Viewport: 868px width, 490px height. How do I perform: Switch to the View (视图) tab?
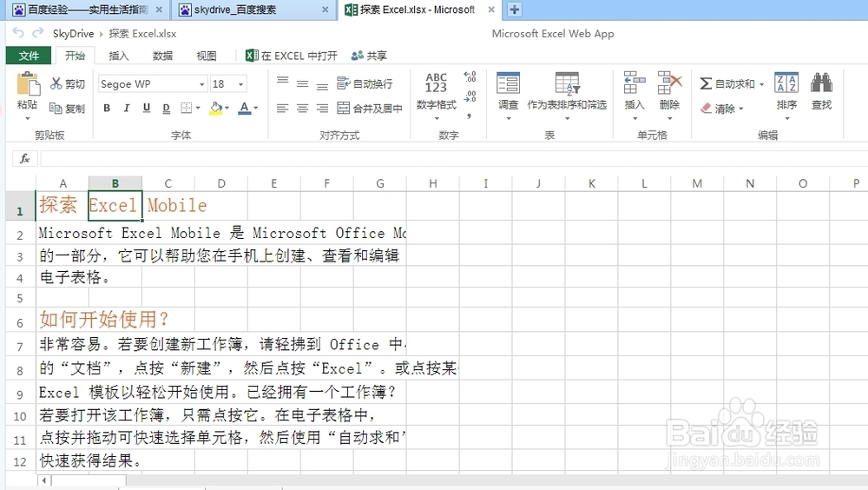207,56
